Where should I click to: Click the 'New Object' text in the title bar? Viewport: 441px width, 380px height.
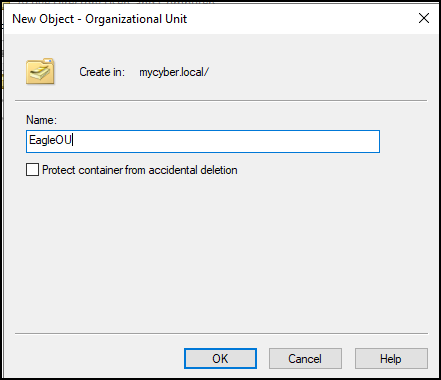coord(43,19)
